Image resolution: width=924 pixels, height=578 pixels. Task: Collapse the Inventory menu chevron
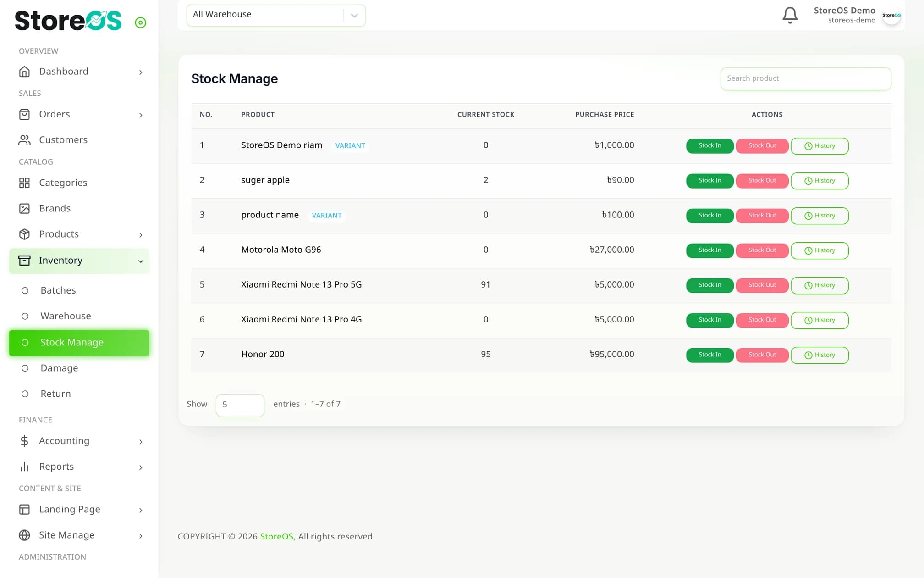pos(141,261)
